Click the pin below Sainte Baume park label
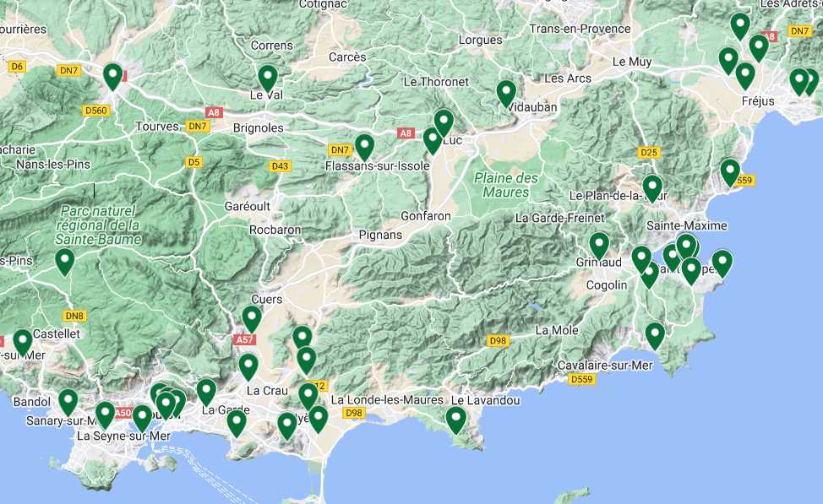 click(x=65, y=262)
